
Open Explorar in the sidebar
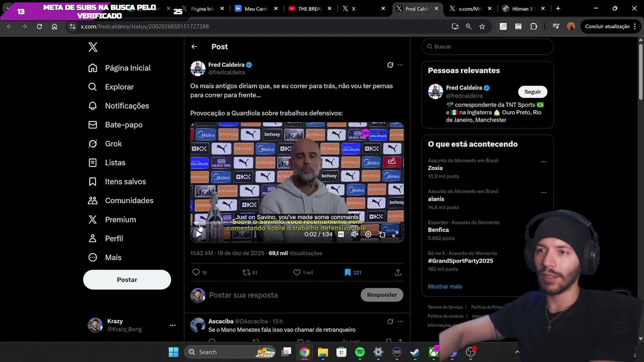(x=111, y=87)
